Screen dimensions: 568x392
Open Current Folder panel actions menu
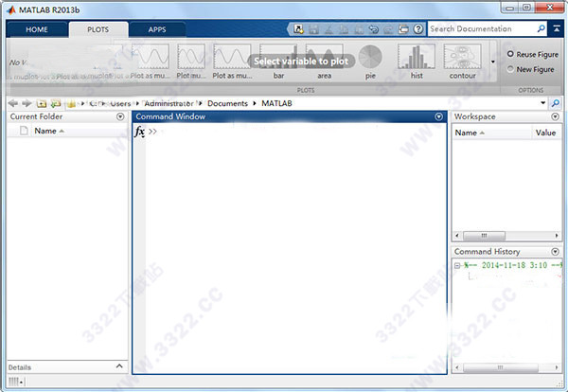[120, 116]
